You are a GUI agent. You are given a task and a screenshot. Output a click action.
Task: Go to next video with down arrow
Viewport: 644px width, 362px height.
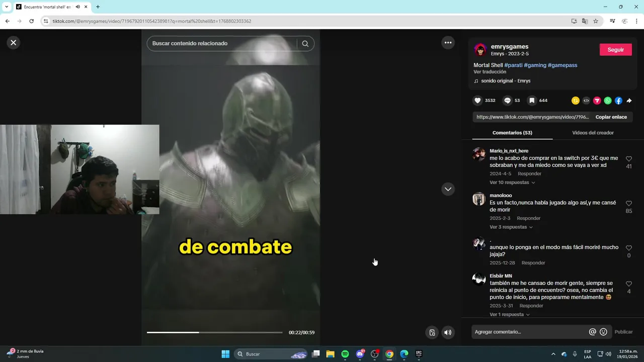pyautogui.click(x=448, y=189)
